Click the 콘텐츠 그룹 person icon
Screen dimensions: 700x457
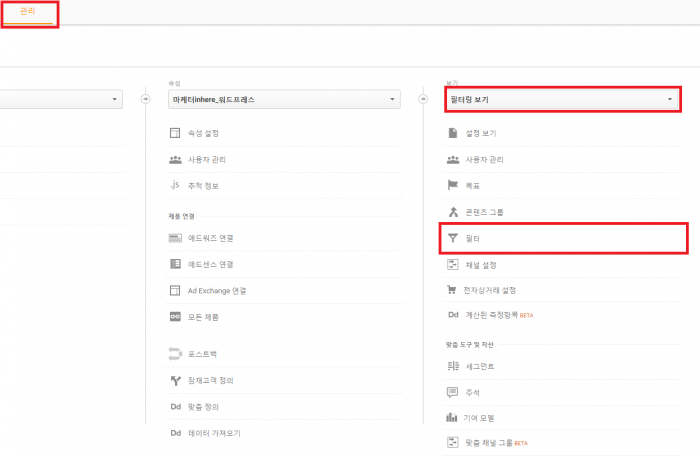[453, 212]
